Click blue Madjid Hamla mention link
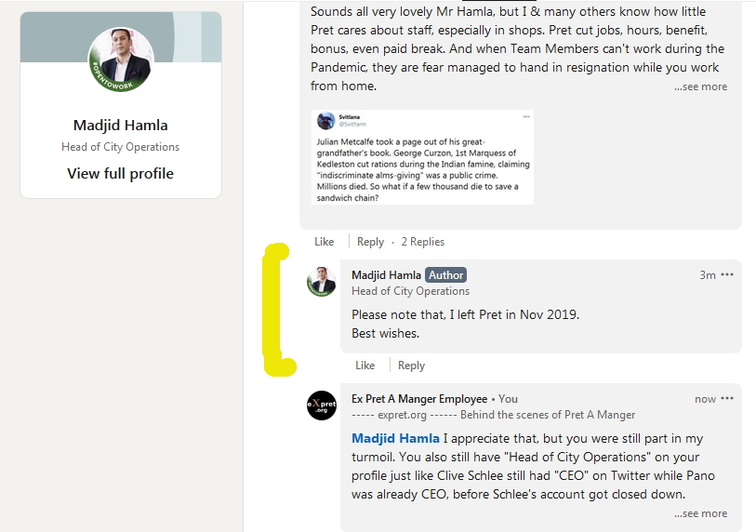This screenshot has width=756, height=532. pyautogui.click(x=395, y=439)
